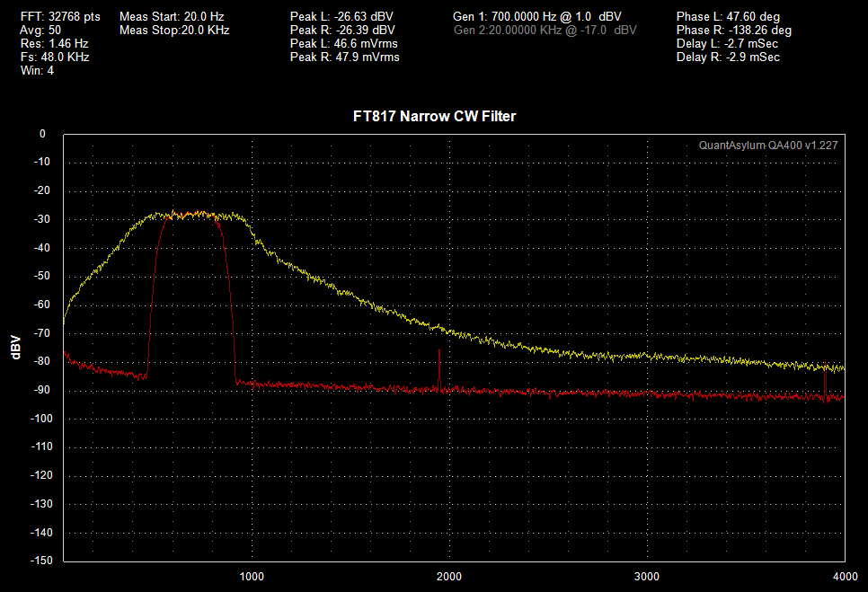Click 'Gen 1: 700.0000 Hz @ 1.0 dBV'
This screenshot has width=868, height=592.
pos(537,16)
